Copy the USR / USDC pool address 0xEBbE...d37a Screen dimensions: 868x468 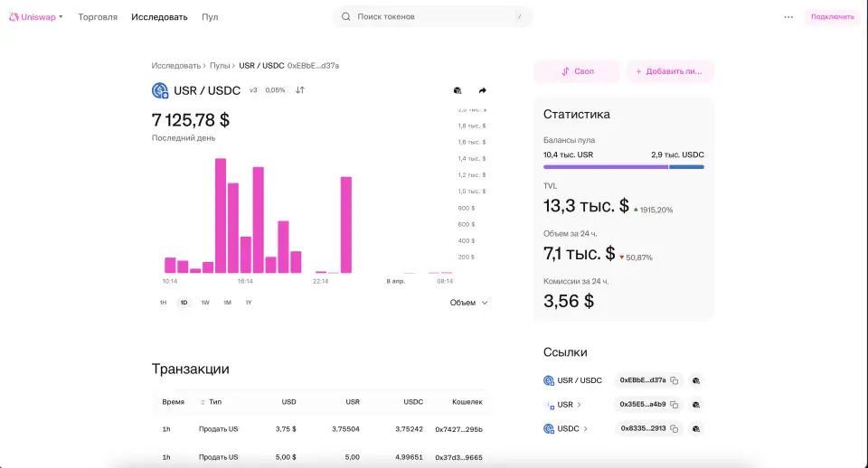[674, 380]
